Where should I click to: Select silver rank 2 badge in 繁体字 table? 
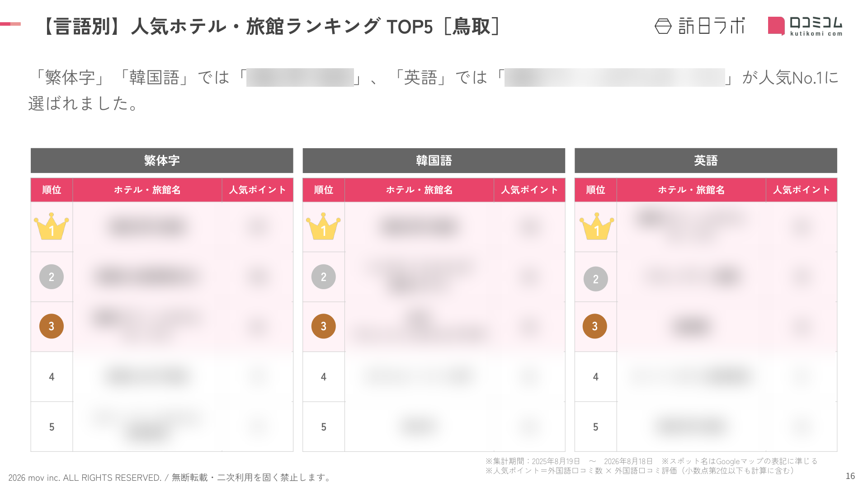pos(52,277)
